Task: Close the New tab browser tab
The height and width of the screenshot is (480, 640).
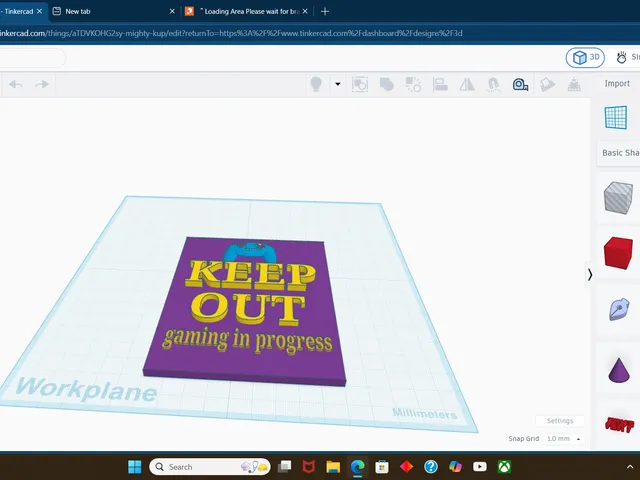Action: tap(172, 11)
